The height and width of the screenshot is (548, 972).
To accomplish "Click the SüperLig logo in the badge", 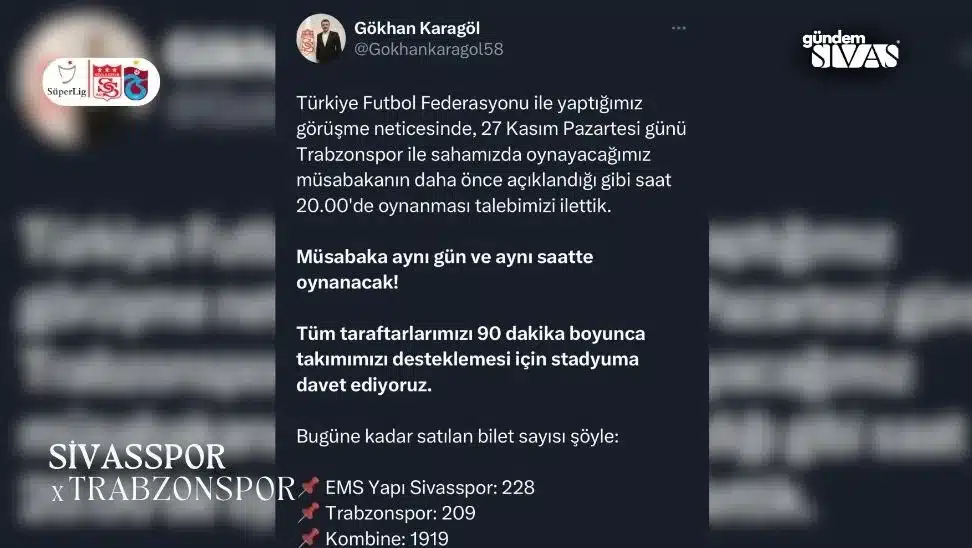I will (x=66, y=82).
